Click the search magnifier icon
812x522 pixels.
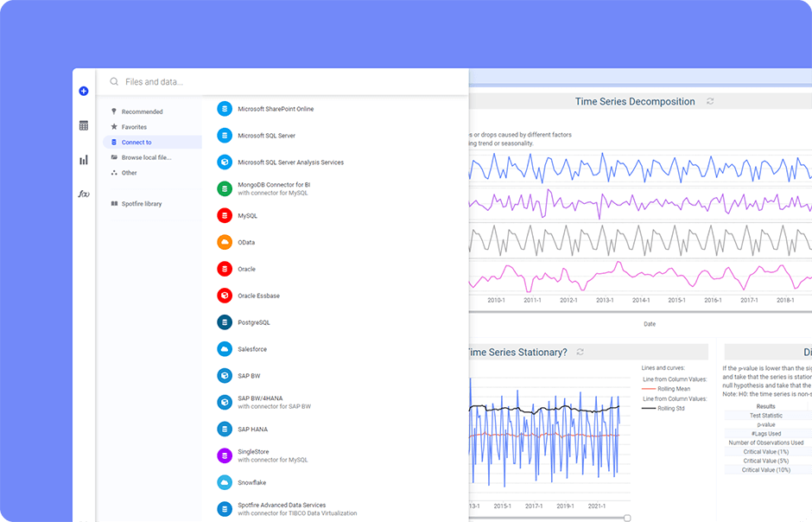(114, 82)
